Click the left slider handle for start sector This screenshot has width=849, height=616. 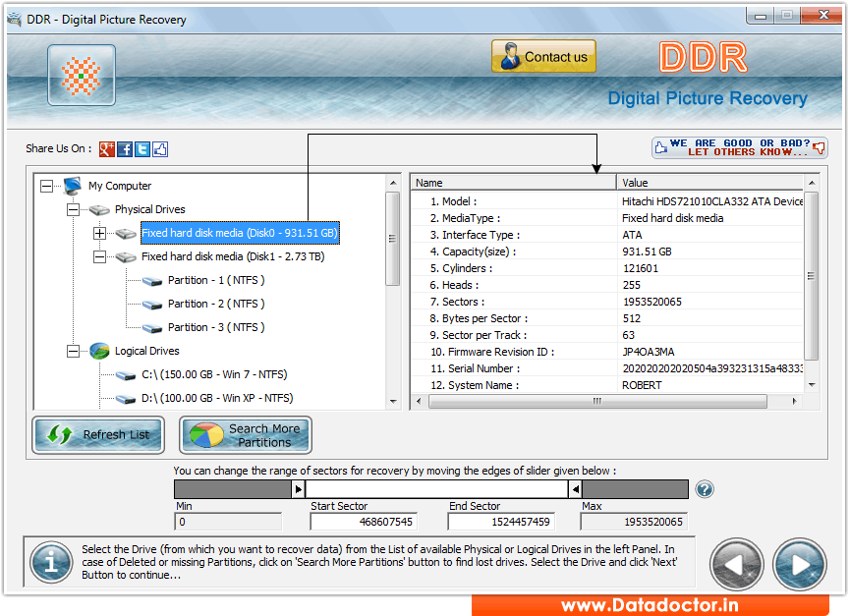coord(299,489)
